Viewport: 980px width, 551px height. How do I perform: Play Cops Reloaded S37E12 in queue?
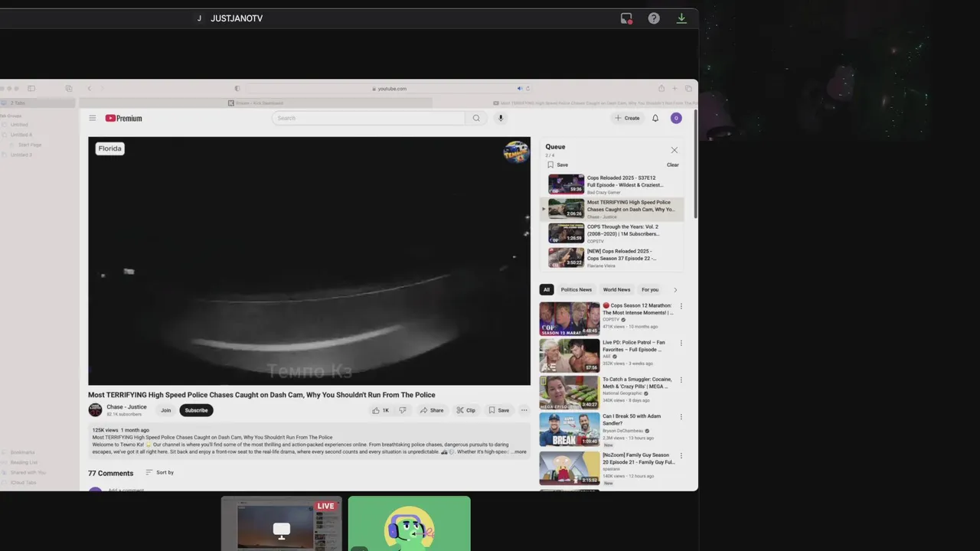click(612, 184)
